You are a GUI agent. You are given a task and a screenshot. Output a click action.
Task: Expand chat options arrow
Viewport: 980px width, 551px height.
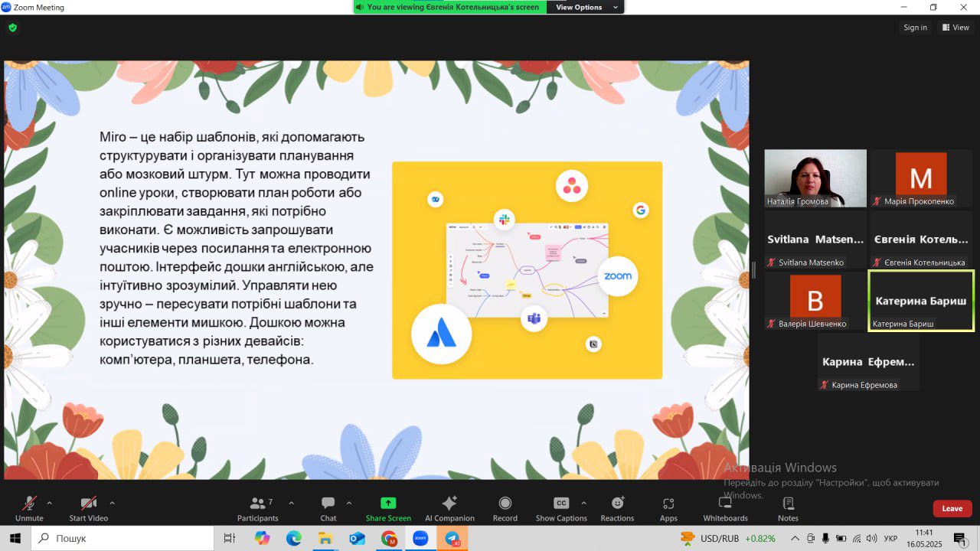pos(349,503)
